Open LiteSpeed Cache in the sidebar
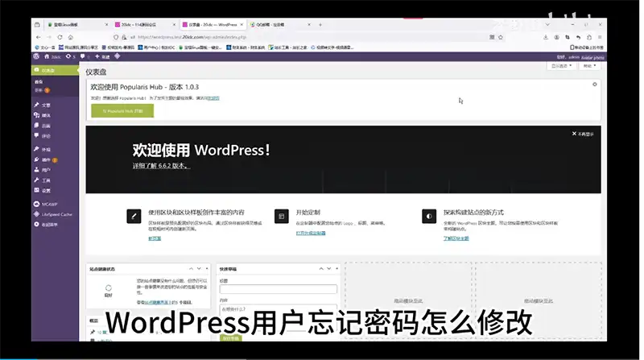Viewport: 644px width, 360px height. [x=56, y=214]
